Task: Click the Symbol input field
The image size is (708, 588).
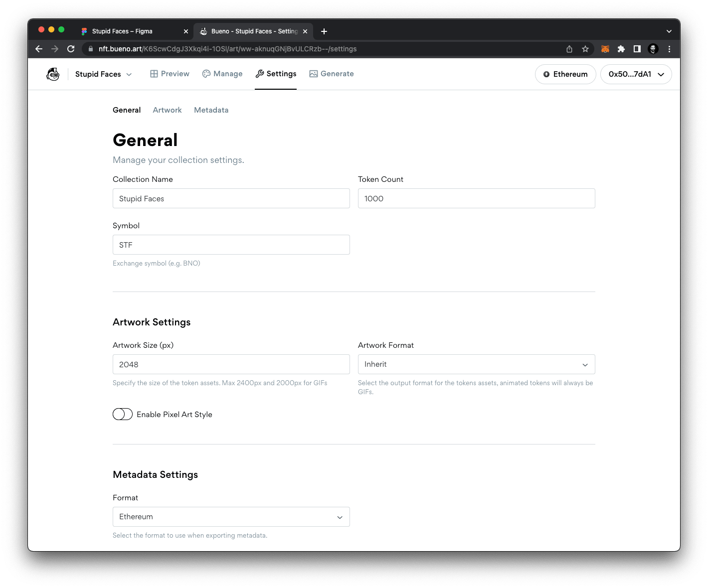Action: click(231, 245)
